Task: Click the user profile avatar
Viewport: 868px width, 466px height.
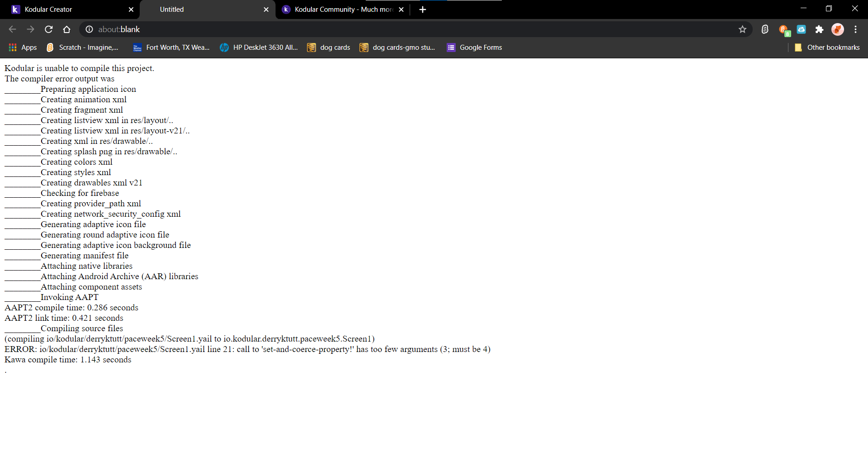Action: [x=837, y=29]
